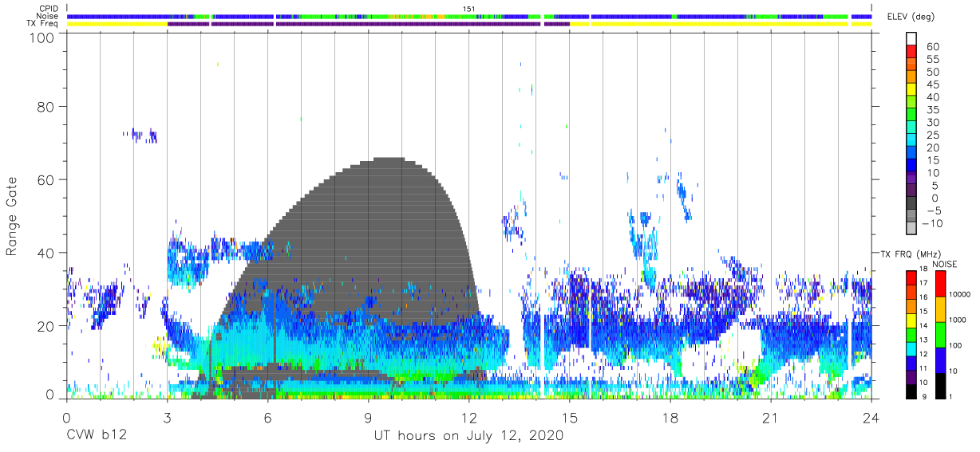
Task: Click the 45 label on ELEV bar
Action: coord(933,85)
